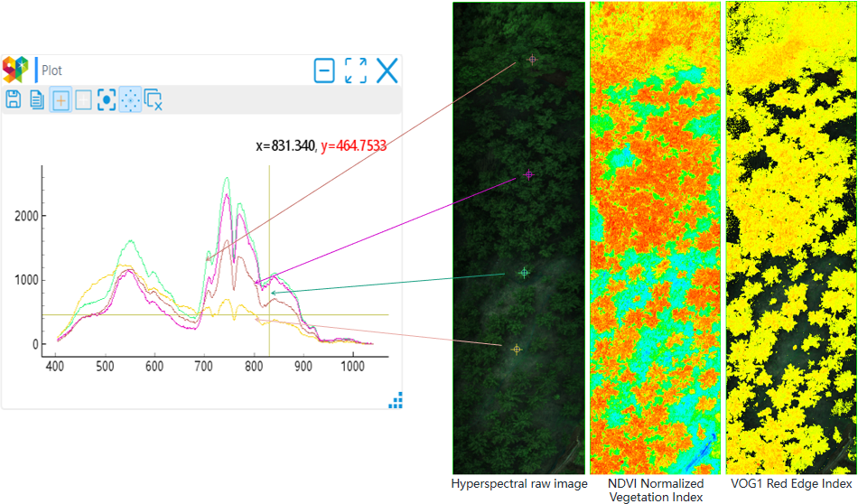Select the brown crosshair marker on raw image
858x504 pixels.
click(x=532, y=60)
